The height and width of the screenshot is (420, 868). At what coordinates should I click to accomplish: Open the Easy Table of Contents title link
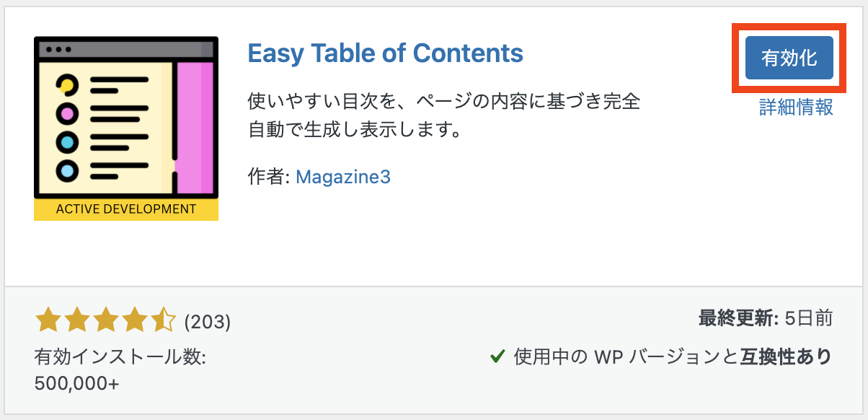pyautogui.click(x=386, y=53)
